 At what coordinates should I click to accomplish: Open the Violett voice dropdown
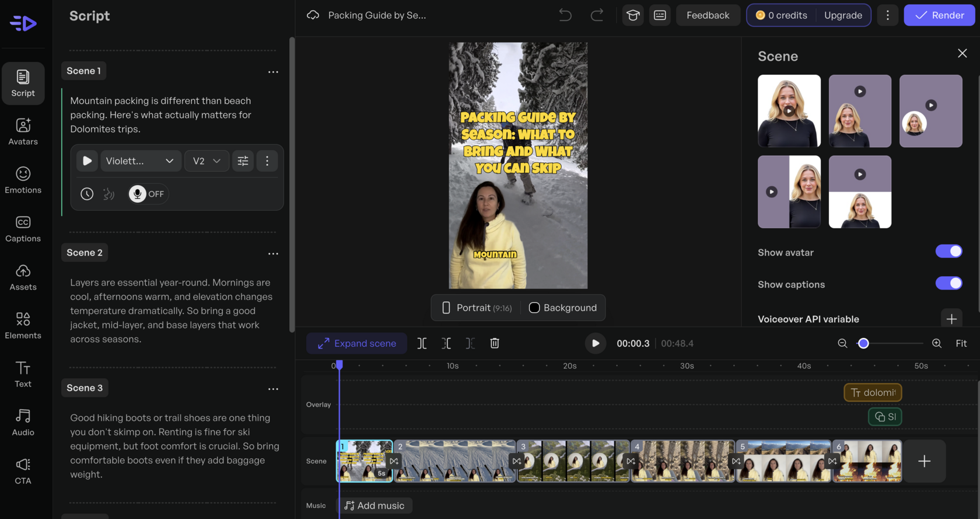[140, 161]
